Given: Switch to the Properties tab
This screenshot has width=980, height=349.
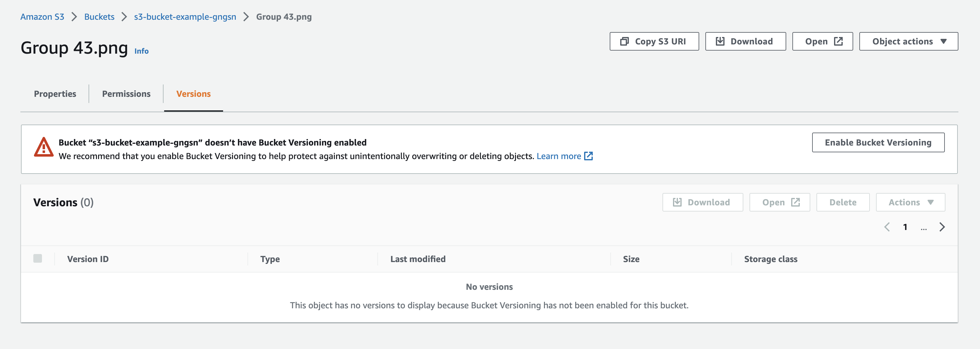Looking at the screenshot, I should (x=55, y=94).
